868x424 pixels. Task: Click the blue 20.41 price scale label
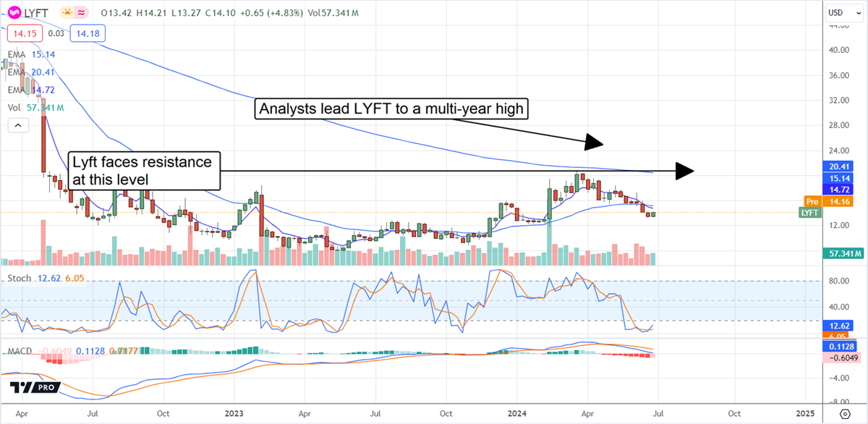838,166
